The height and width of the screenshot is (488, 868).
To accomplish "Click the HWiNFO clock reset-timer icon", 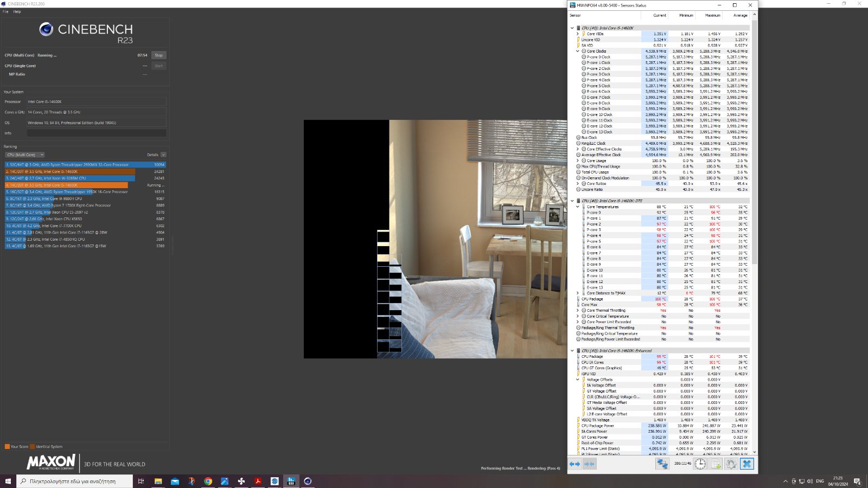I will 700,464.
